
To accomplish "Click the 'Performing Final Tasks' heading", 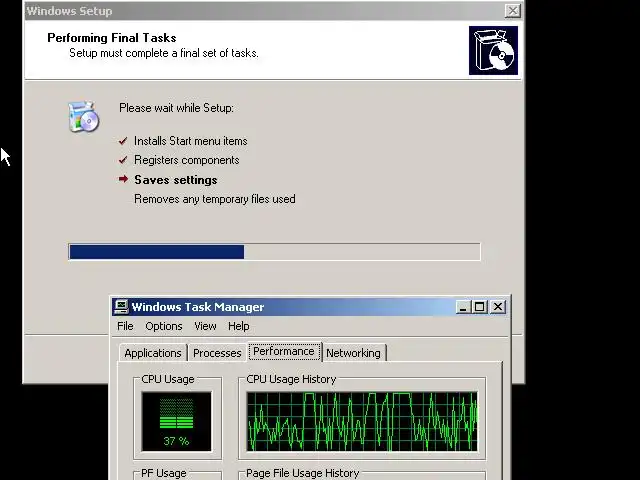I will click(x=112, y=38).
